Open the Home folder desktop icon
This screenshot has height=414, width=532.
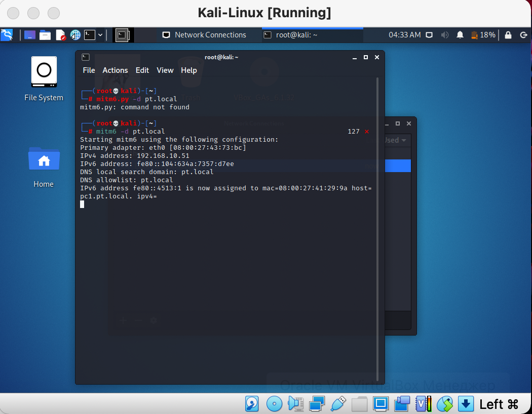click(44, 168)
